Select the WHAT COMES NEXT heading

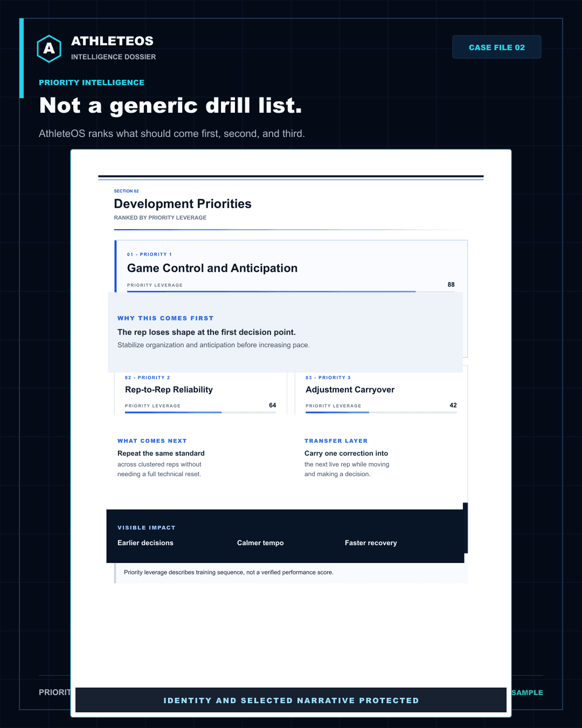152,441
